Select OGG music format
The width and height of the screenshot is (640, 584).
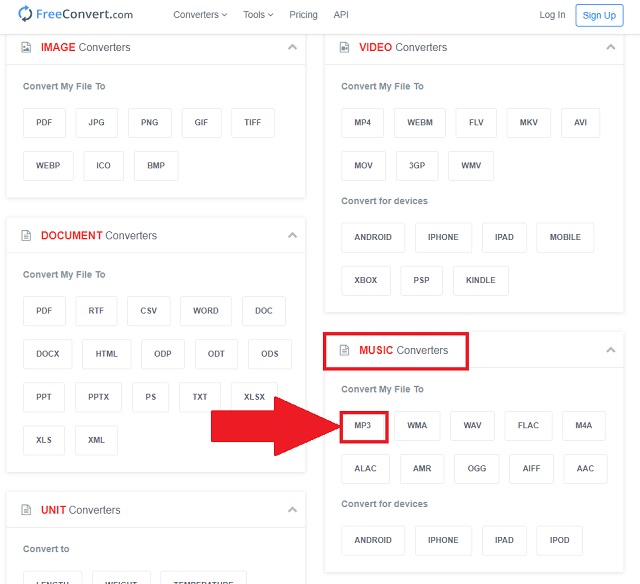tap(477, 469)
